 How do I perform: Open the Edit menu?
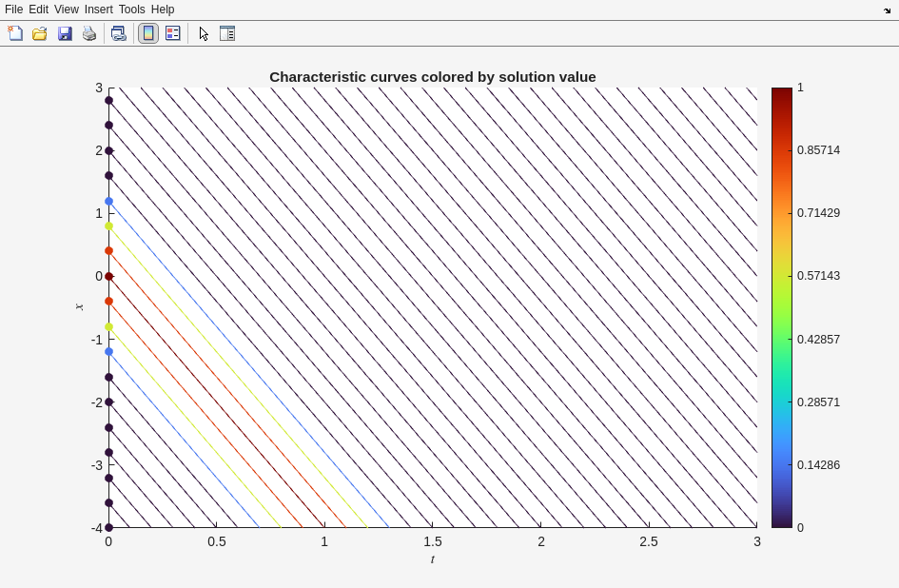pyautogui.click(x=38, y=10)
